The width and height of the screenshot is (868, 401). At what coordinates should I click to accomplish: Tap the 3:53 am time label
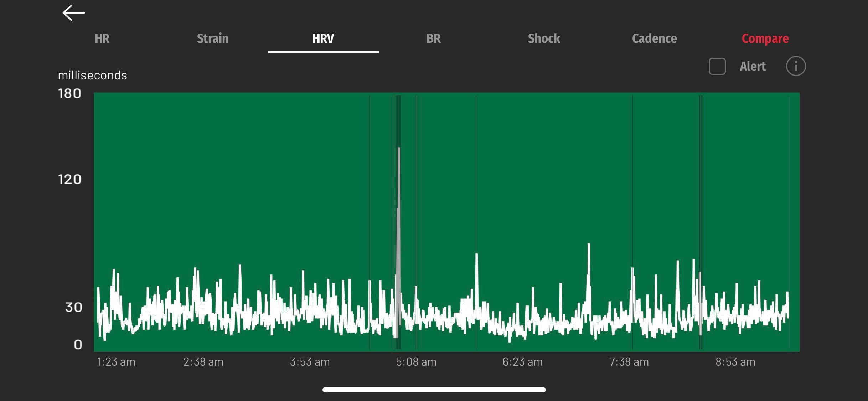(x=310, y=362)
